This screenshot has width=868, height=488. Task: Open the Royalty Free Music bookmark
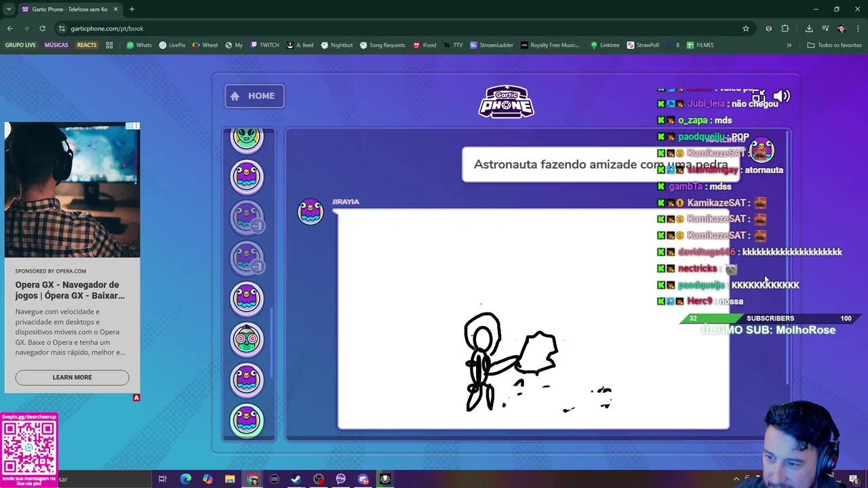tap(550, 45)
